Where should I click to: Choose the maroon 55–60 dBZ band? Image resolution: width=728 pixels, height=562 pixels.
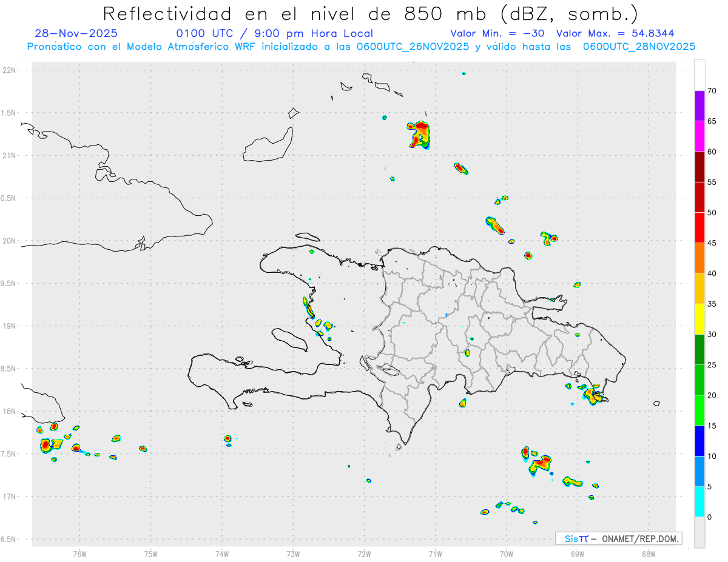[x=699, y=167]
